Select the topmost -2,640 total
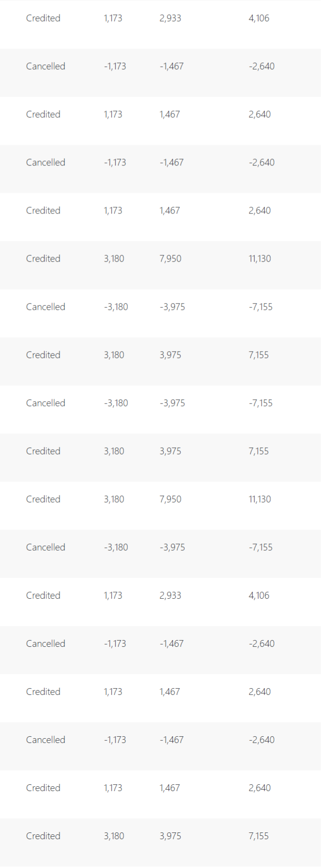Screen dimensions: 333x868 (x=261, y=66)
